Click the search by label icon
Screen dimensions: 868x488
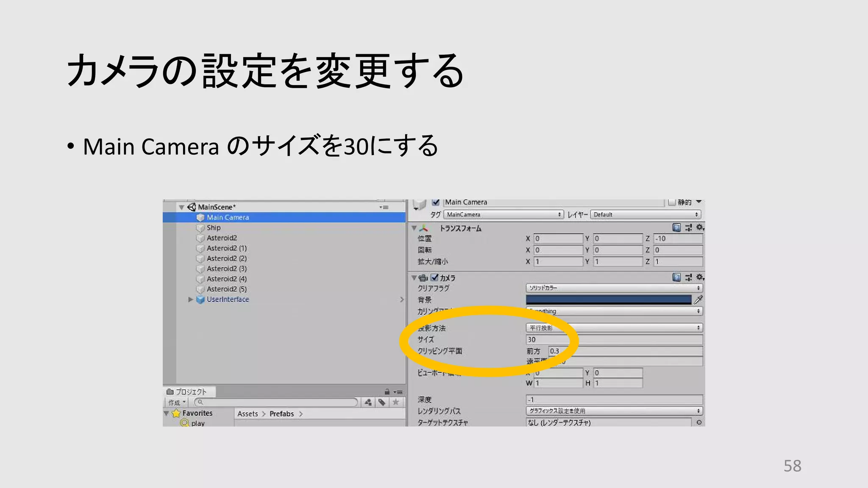pos(382,402)
